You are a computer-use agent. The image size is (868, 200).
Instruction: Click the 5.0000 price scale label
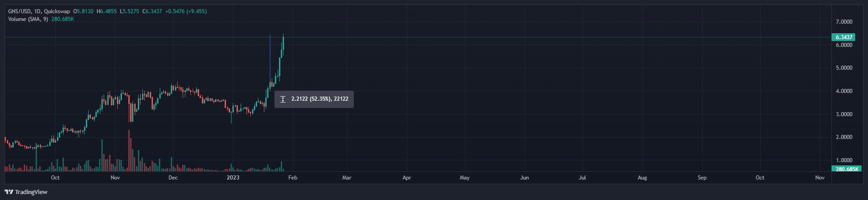point(844,68)
